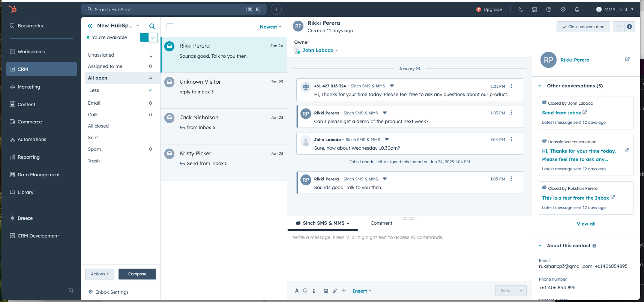This screenshot has width=644, height=302.
Task: Switch to Sinch SMS & MMS channel tab
Action: point(323,223)
